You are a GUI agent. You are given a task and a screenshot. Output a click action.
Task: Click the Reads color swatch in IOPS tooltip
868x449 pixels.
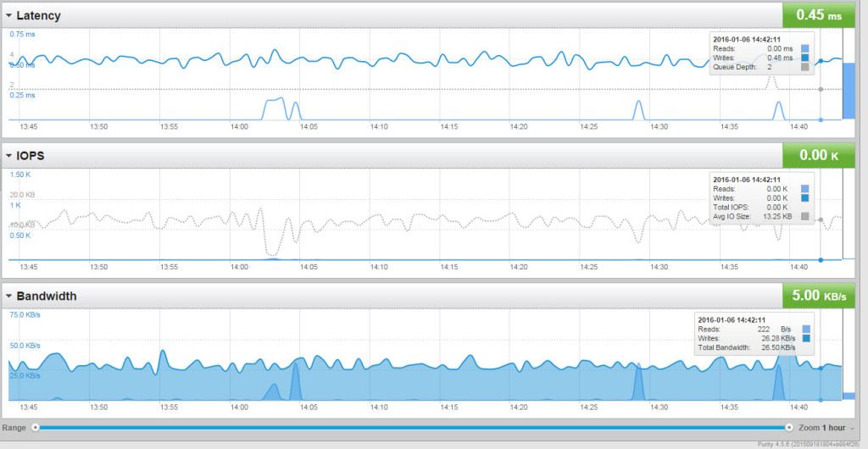point(805,189)
